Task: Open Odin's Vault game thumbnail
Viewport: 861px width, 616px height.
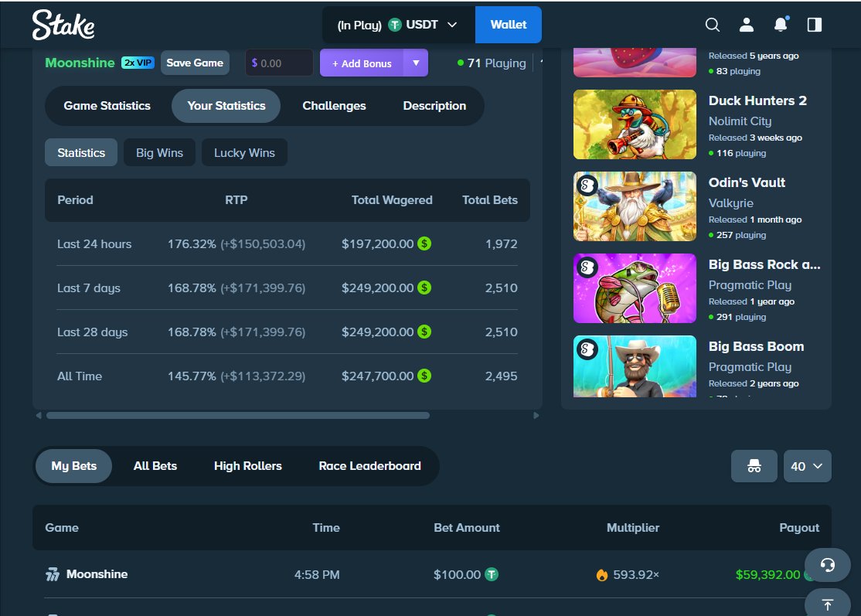Action: 635,206
